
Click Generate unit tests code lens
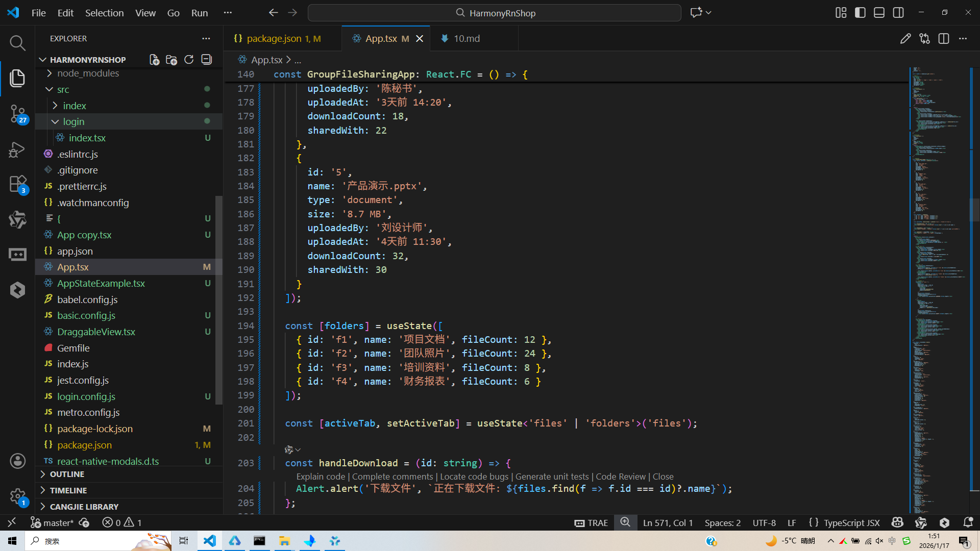pos(552,477)
